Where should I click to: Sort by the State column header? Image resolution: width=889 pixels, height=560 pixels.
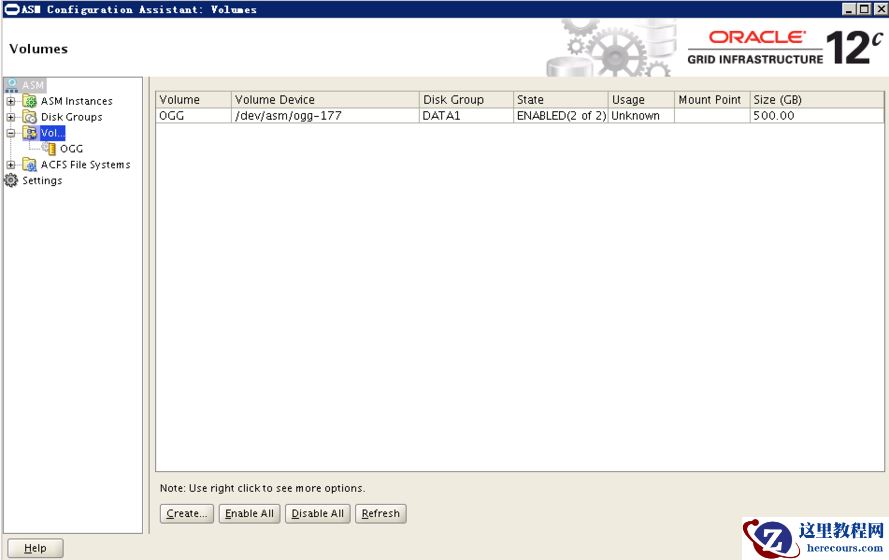tap(561, 99)
